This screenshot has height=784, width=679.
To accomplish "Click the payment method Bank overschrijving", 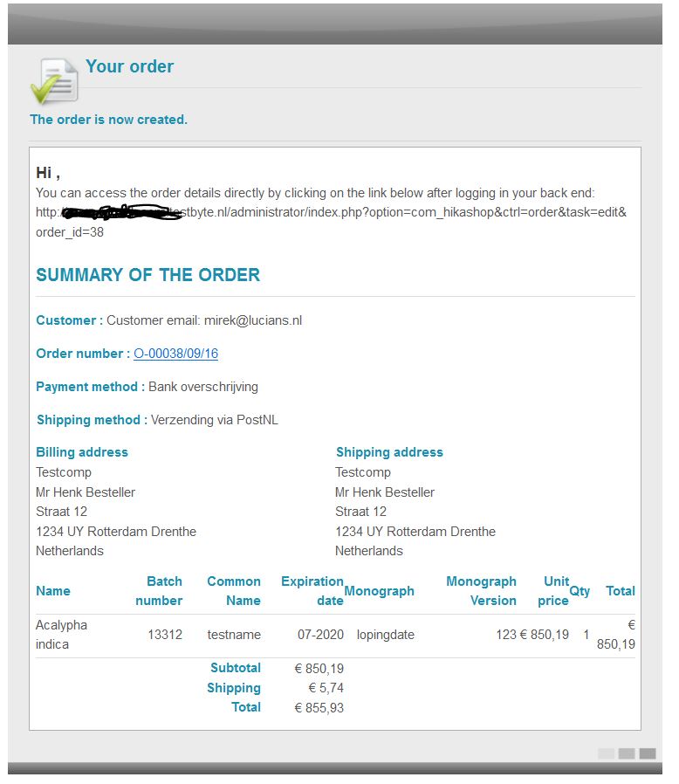I will (x=203, y=387).
